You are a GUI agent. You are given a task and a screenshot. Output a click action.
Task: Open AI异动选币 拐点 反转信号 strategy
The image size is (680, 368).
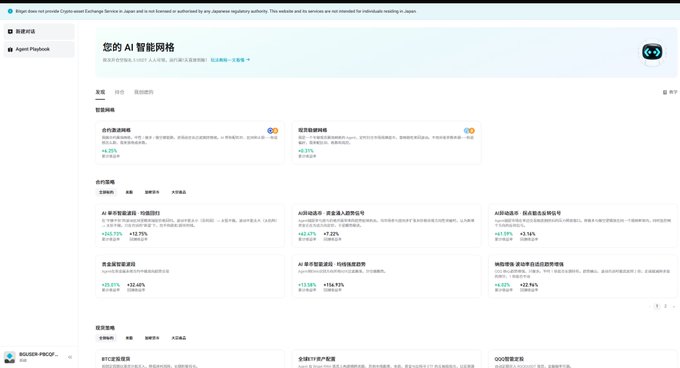point(528,213)
